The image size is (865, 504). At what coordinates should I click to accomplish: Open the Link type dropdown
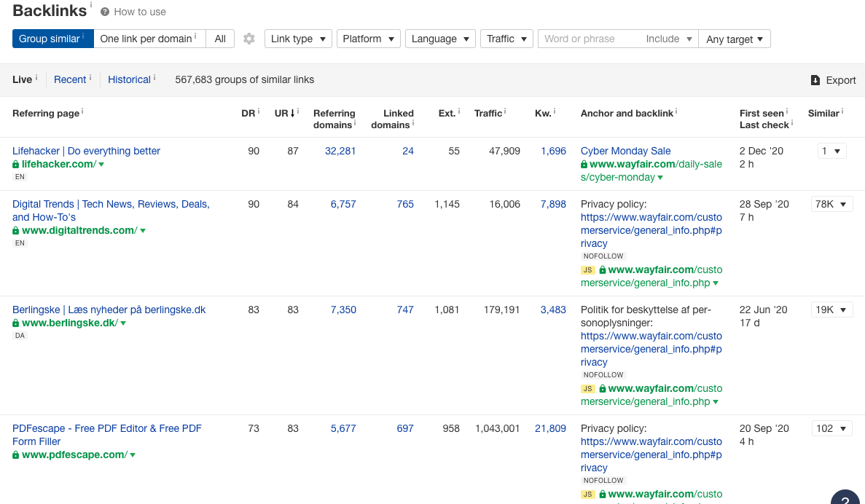[x=297, y=38]
